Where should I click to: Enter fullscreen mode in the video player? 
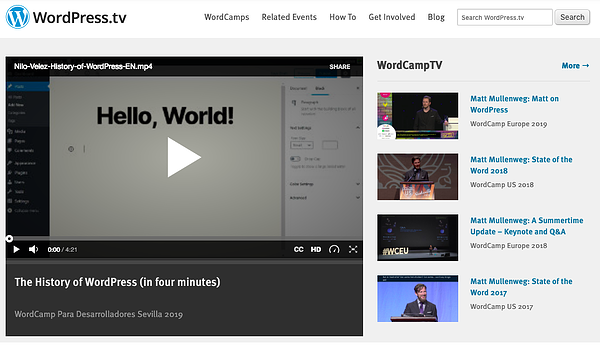coord(353,249)
